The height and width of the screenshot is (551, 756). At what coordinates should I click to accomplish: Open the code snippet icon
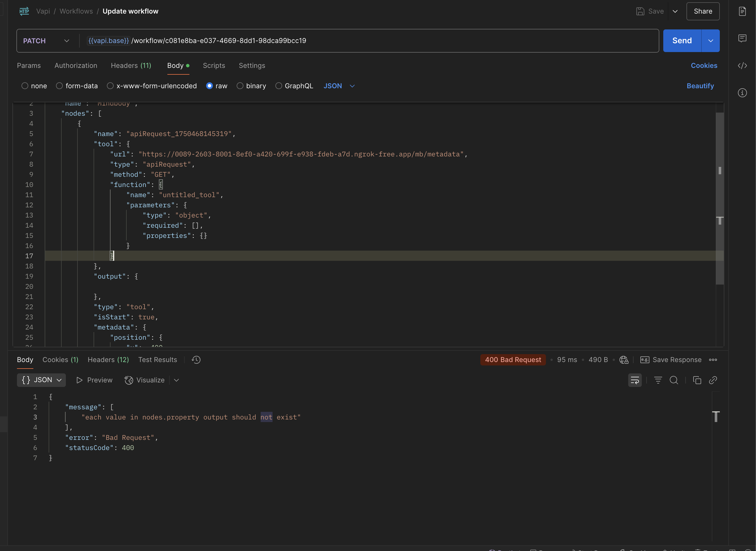(742, 66)
